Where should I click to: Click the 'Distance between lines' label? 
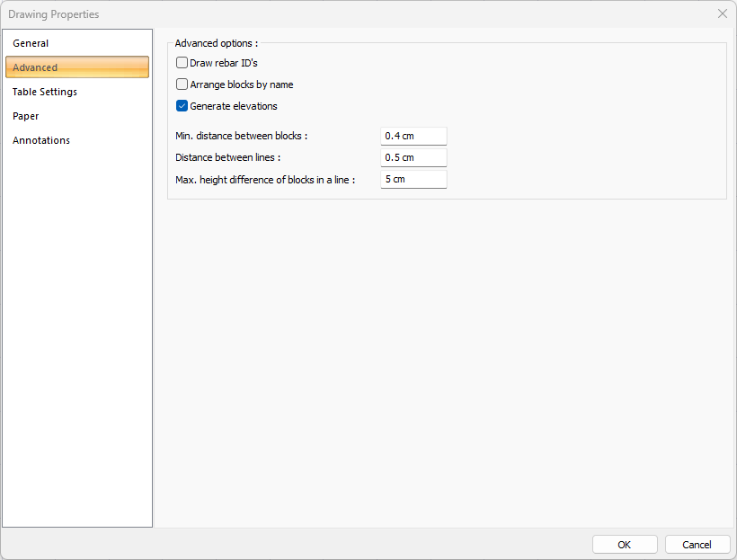pyautogui.click(x=228, y=157)
